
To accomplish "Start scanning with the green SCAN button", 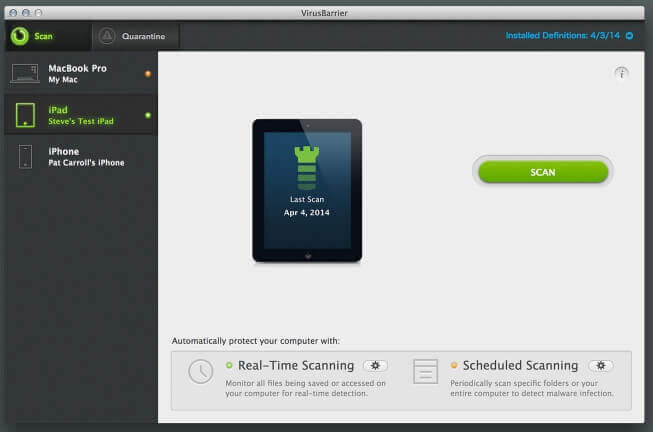I will tap(543, 172).
